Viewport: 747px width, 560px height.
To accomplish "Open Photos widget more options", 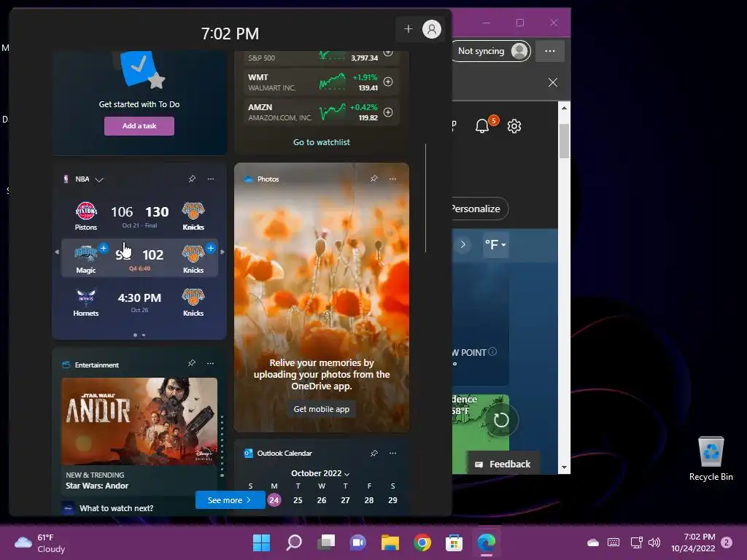I will pos(392,179).
